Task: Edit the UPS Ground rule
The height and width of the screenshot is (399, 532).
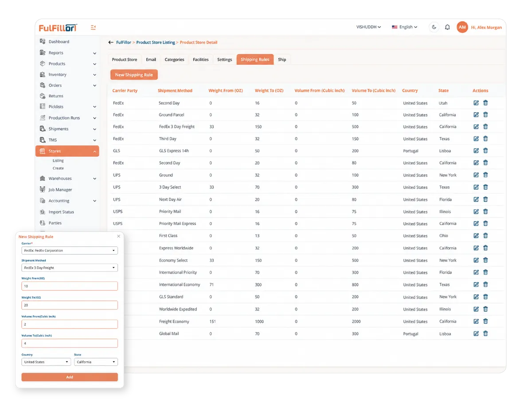Action: (x=476, y=175)
